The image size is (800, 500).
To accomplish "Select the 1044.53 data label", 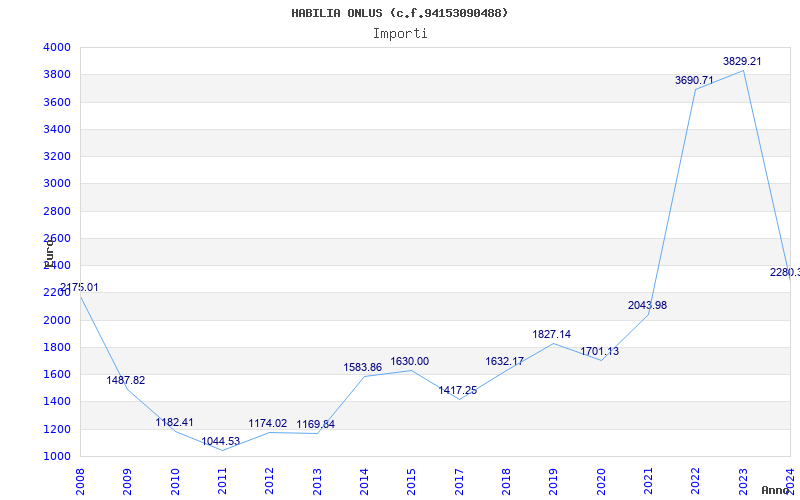I will tap(220, 441).
